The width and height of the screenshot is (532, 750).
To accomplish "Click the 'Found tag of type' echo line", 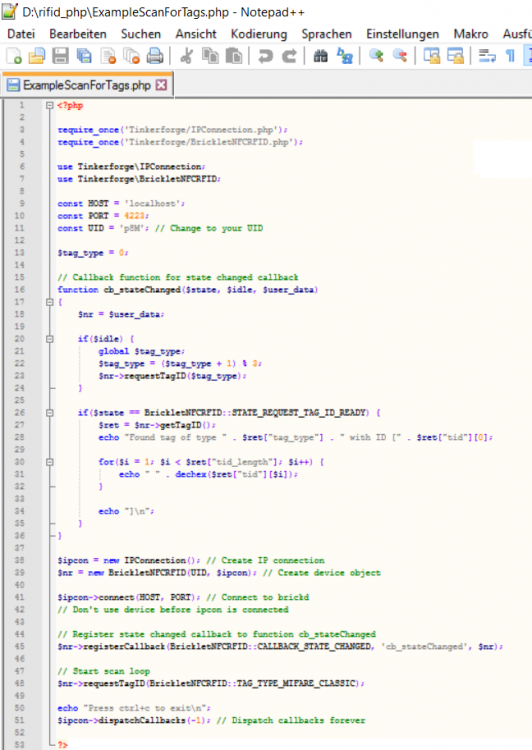I will (x=295, y=437).
